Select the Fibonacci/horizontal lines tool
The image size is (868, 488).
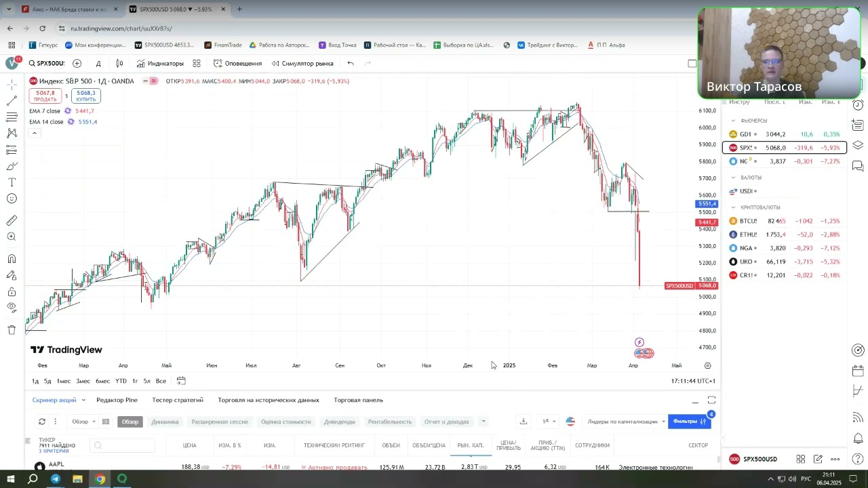(x=12, y=117)
